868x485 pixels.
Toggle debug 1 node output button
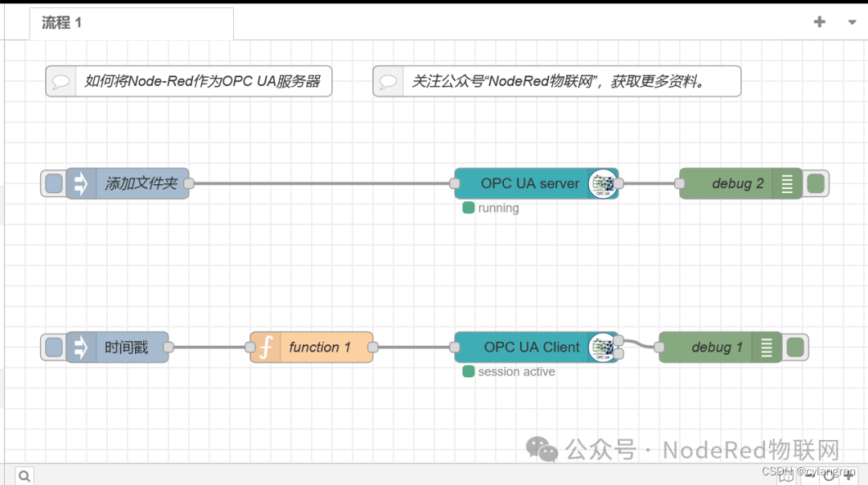(x=796, y=347)
